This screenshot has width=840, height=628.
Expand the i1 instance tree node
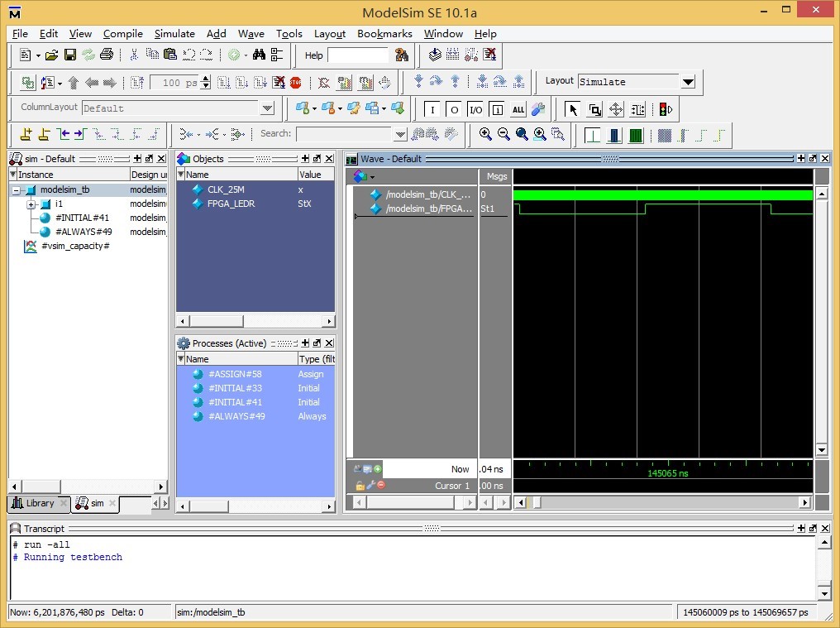point(31,204)
